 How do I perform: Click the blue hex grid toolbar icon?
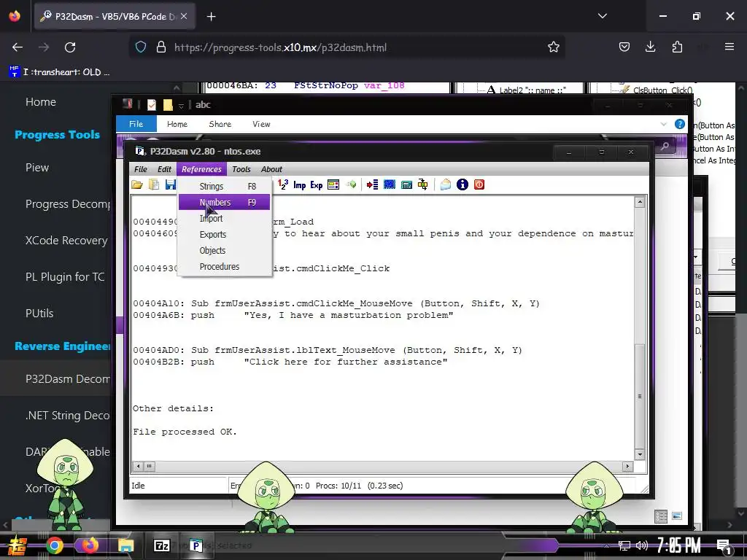(x=390, y=184)
